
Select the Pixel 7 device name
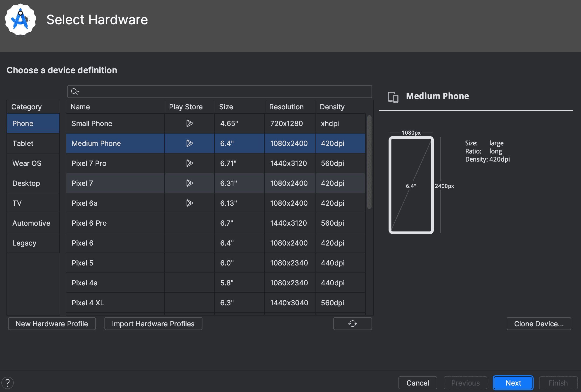82,183
